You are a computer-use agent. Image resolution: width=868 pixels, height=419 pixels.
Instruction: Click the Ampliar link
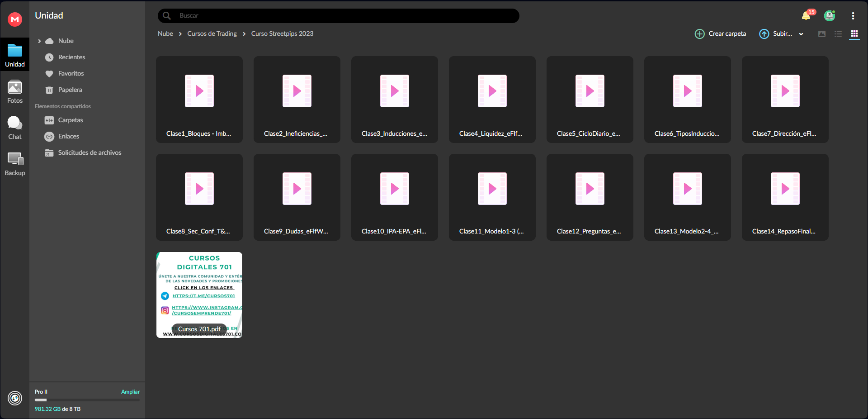[130, 392]
